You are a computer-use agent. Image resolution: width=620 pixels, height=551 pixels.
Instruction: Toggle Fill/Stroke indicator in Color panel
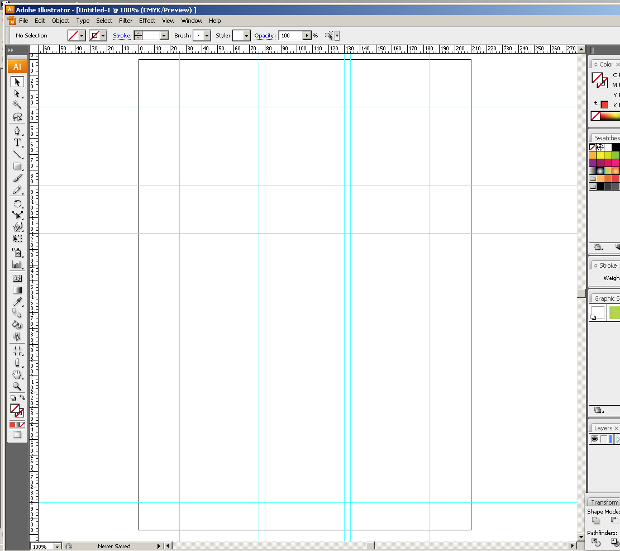[x=599, y=80]
